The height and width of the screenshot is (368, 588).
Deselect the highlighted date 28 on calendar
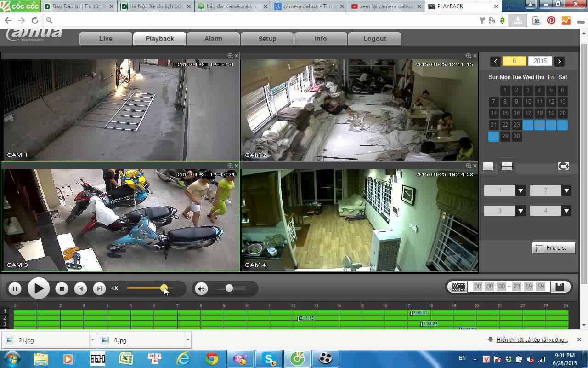point(493,136)
